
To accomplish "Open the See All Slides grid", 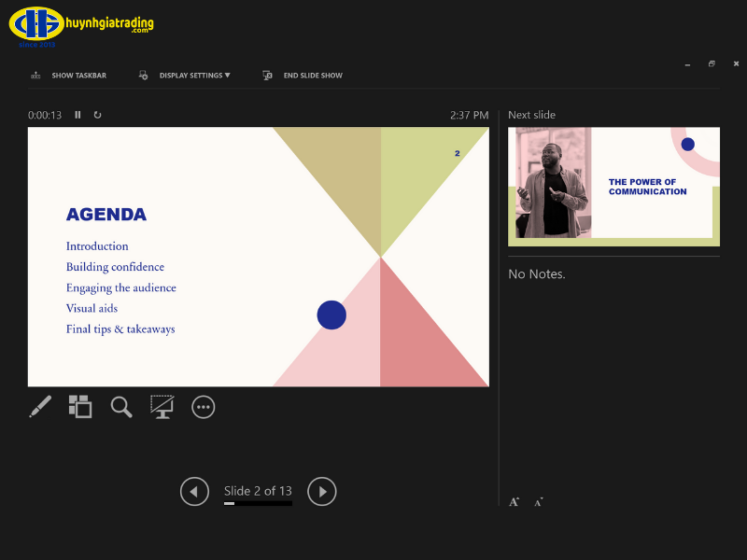I will click(x=80, y=407).
